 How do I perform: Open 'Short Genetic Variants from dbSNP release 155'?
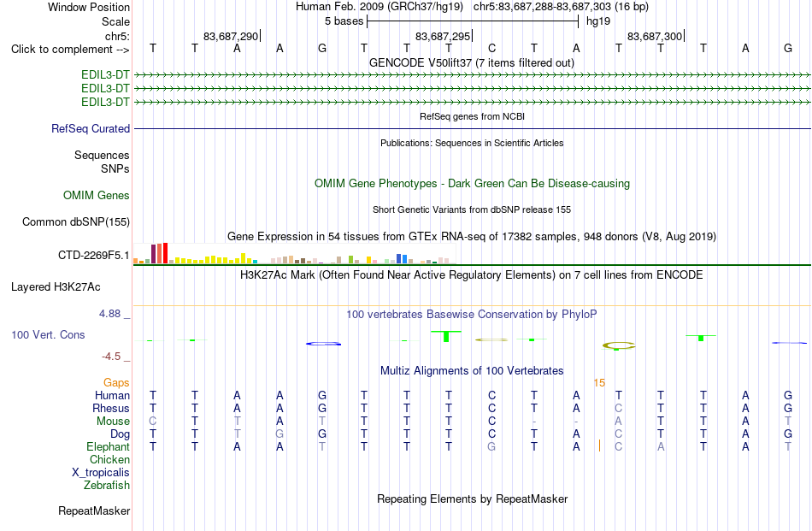[472, 209]
